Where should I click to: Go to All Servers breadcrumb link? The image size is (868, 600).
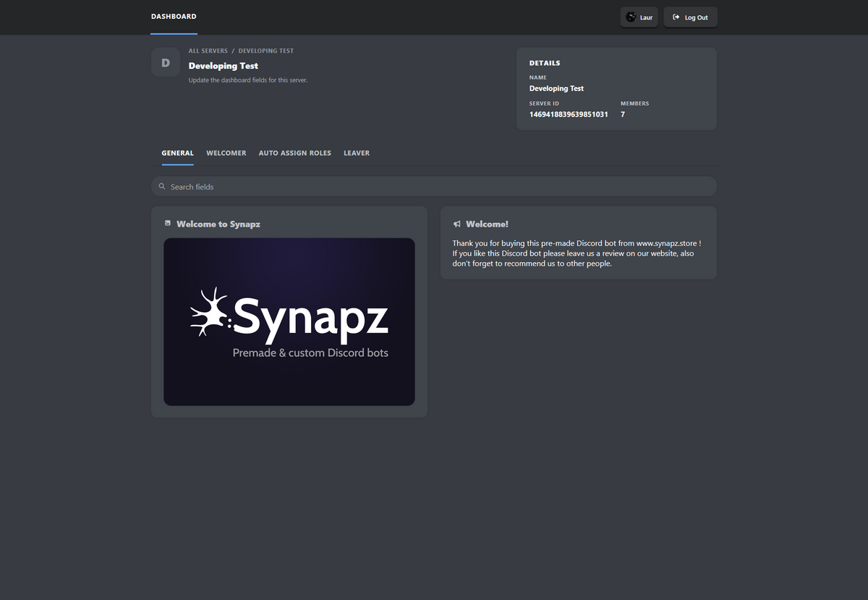tap(208, 51)
